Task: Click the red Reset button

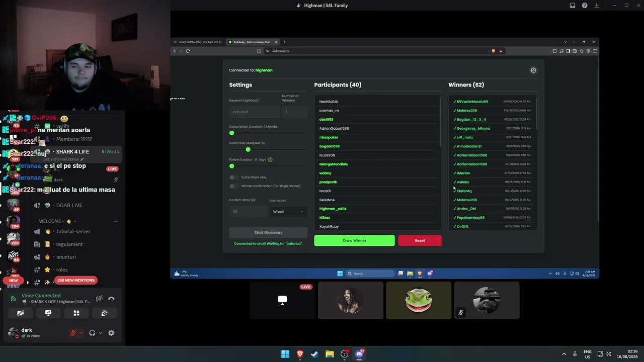Action: click(420, 240)
